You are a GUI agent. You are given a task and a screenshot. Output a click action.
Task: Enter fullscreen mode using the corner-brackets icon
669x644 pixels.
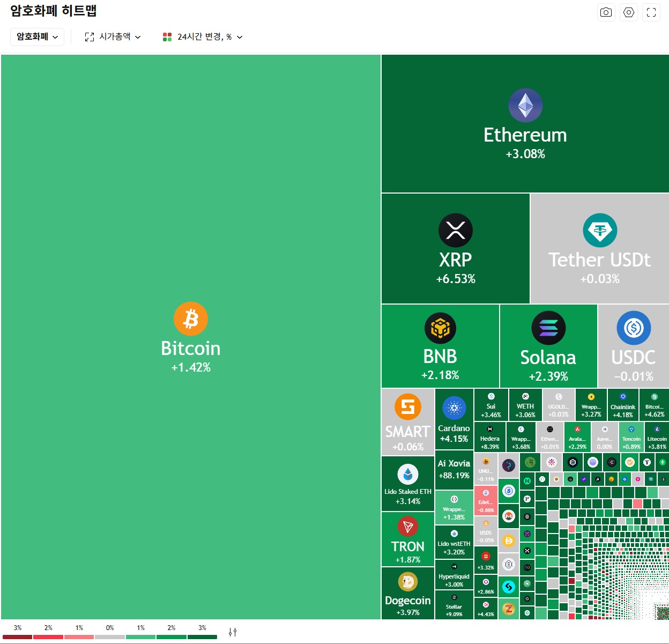pyautogui.click(x=651, y=12)
